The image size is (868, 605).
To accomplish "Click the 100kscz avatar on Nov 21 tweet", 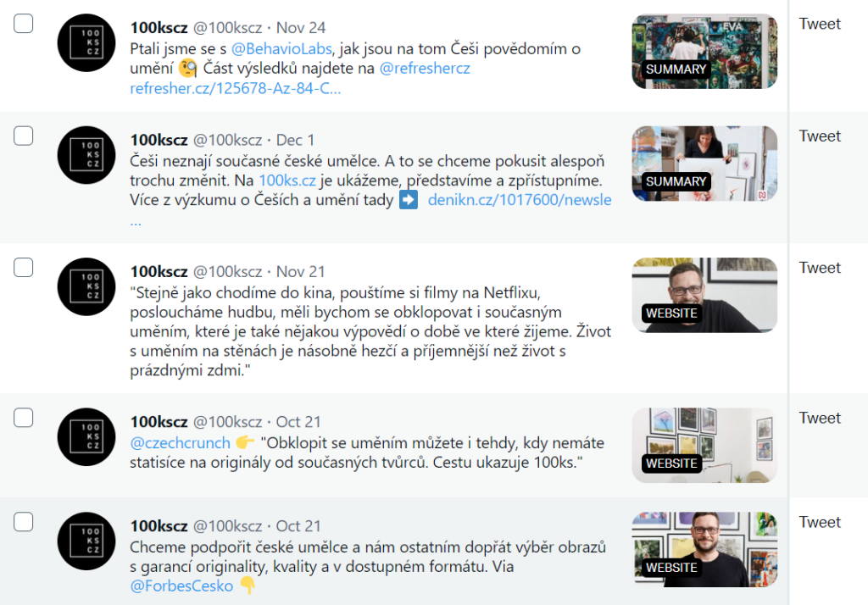I will [x=86, y=286].
